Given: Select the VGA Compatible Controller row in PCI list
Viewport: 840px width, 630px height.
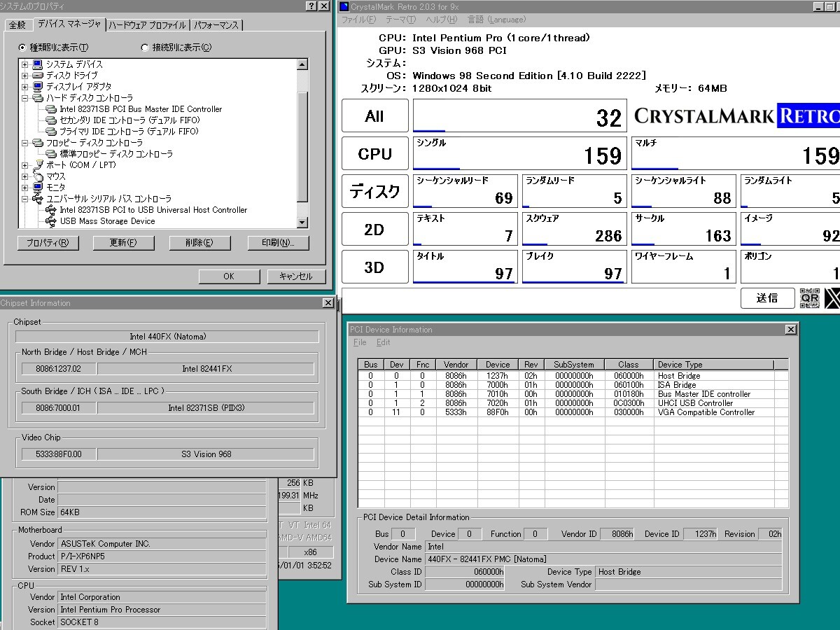Looking at the screenshot, I should click(573, 413).
